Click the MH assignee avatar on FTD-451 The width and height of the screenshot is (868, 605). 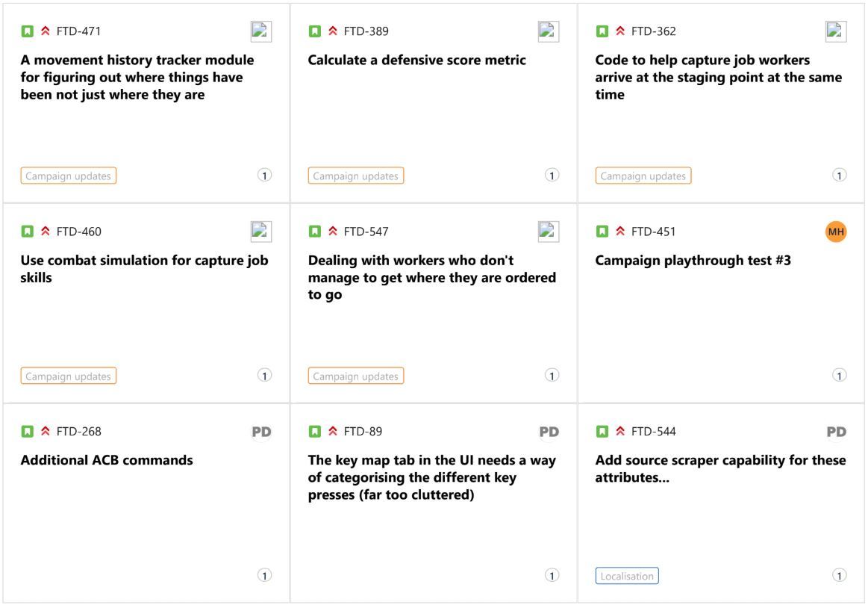pos(836,232)
